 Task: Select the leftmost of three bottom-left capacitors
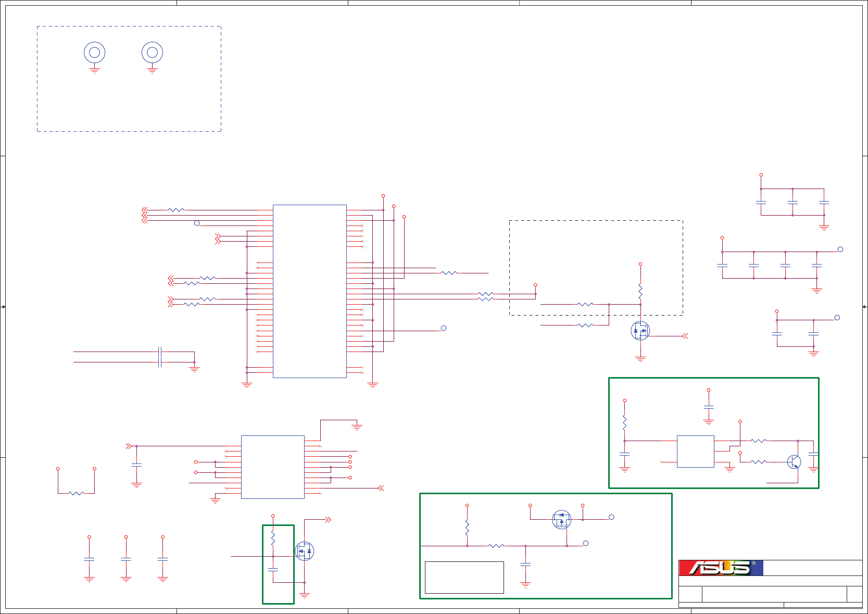pyautogui.click(x=90, y=559)
